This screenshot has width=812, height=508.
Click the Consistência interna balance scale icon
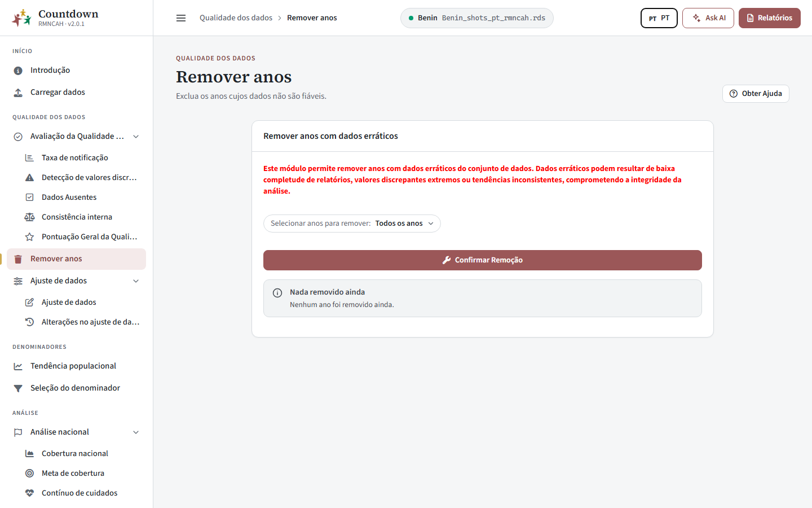(29, 217)
